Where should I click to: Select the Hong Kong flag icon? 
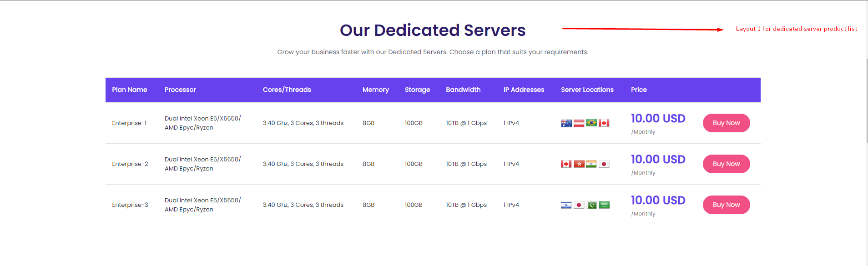(579, 164)
